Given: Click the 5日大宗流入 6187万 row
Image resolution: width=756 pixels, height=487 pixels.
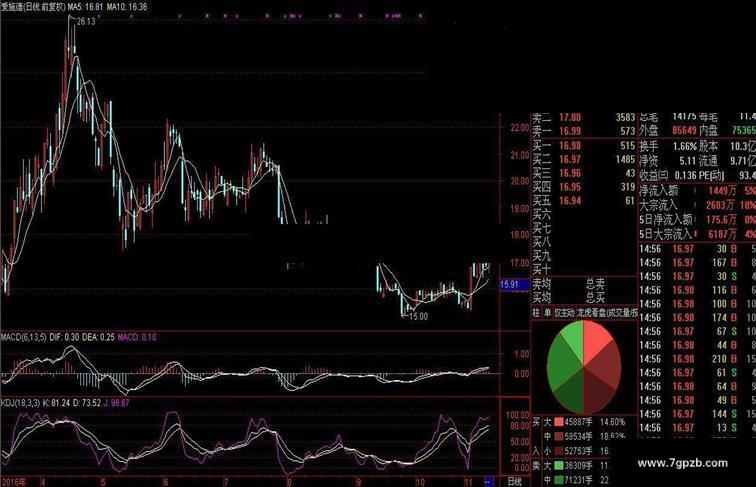Looking at the screenshot, I should 697,234.
